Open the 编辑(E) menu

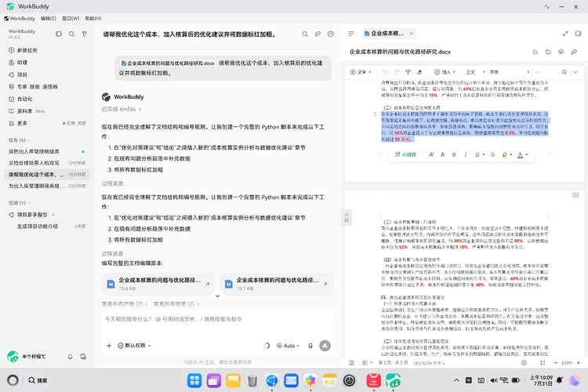tap(49, 18)
